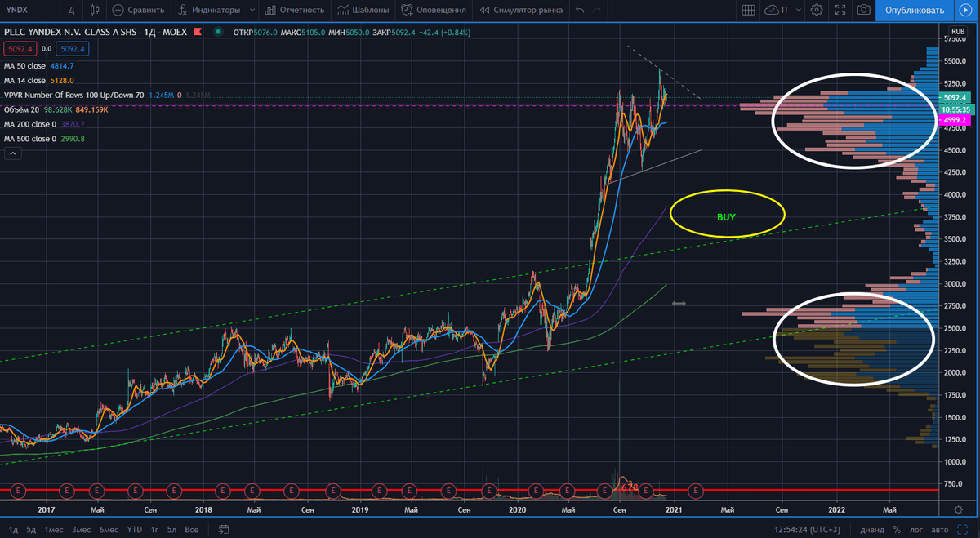Click the play button beside Опубликовать
Screen dimensions: 980x538
(x=966, y=11)
